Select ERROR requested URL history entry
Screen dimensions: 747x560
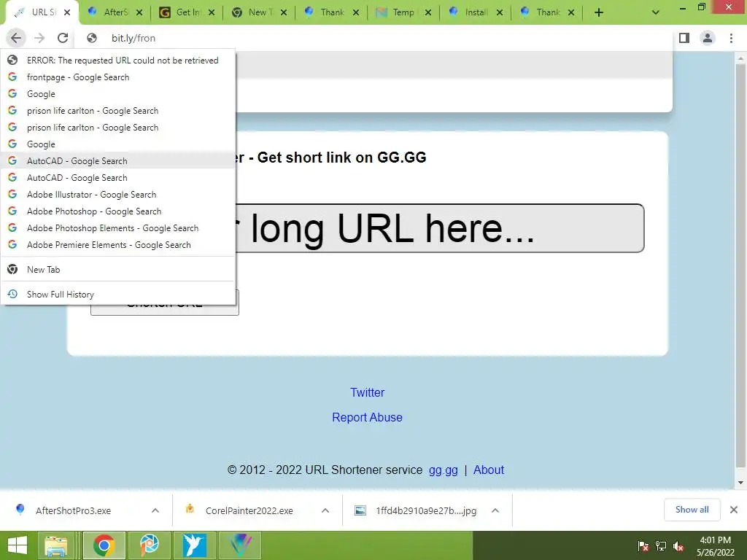tap(118, 61)
